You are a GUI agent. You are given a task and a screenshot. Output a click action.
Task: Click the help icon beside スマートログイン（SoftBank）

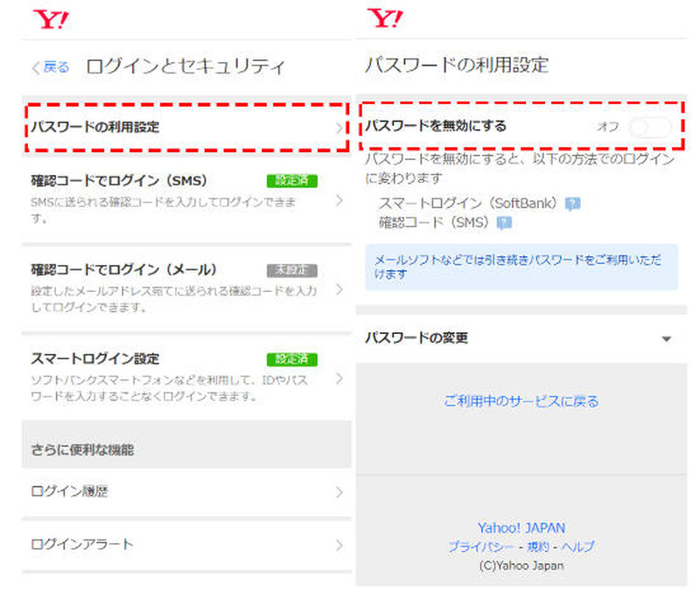572,204
